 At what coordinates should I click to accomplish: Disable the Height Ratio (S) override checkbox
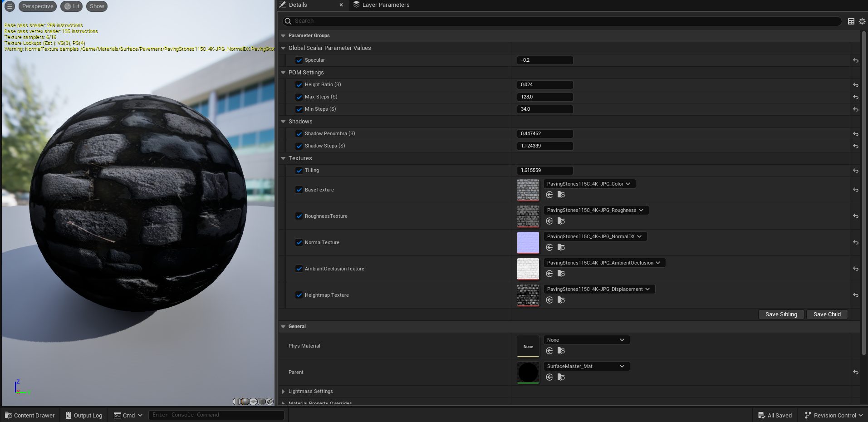point(299,85)
